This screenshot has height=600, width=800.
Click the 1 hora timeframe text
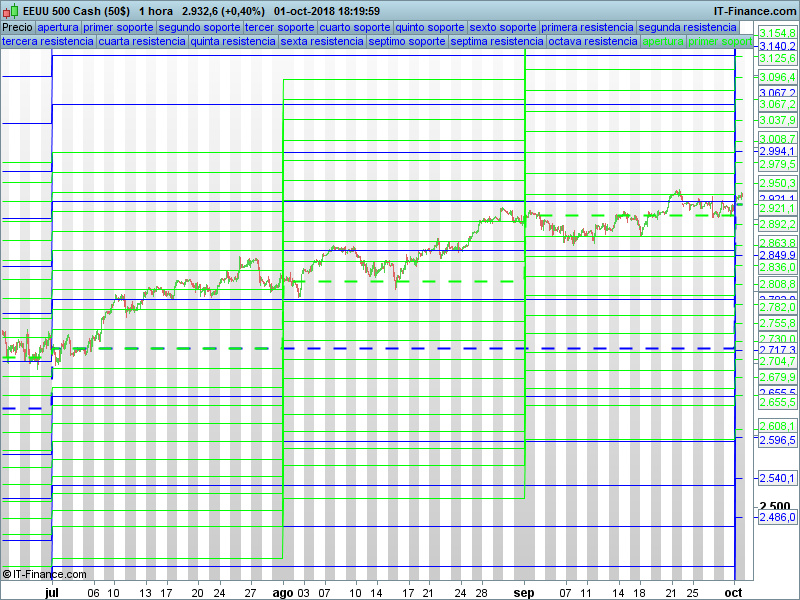tap(156, 11)
